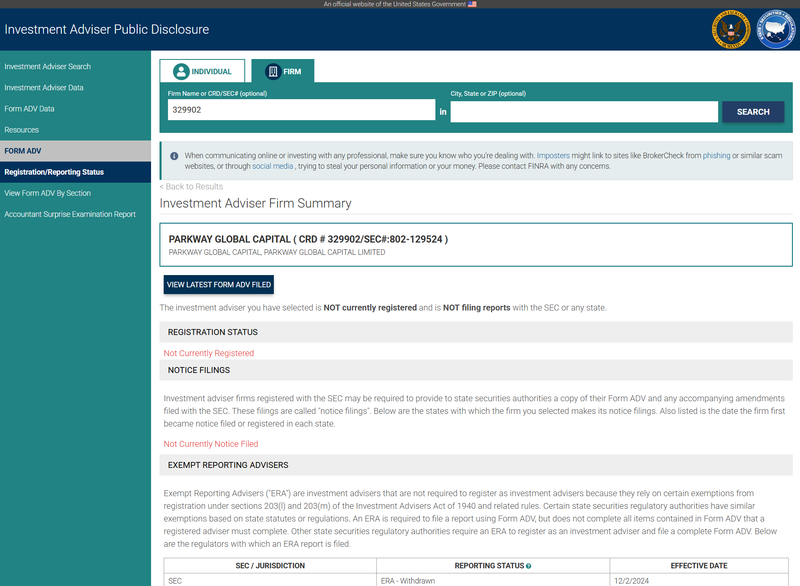Click the 12/2/2024 effective date cell
The image size is (800, 586).
tap(699, 581)
